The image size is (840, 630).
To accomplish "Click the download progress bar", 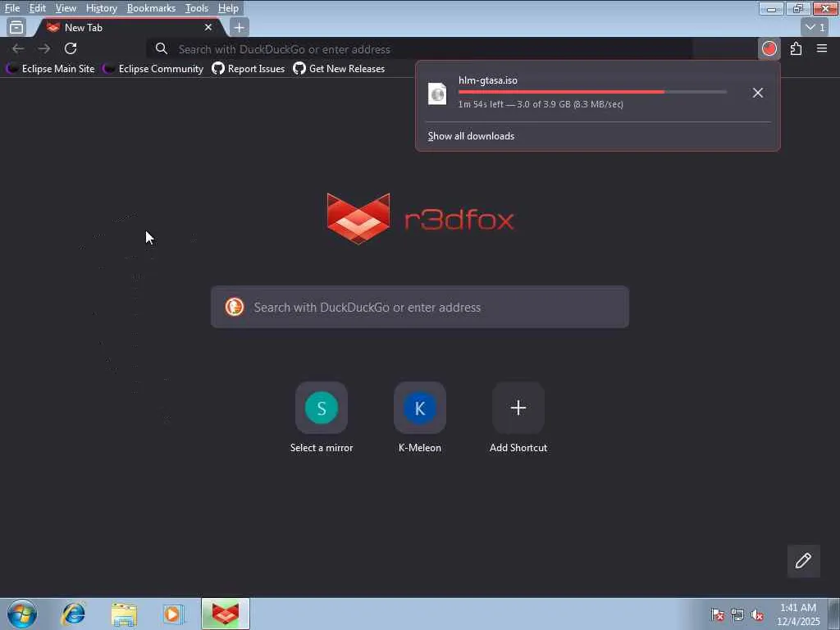I will click(x=592, y=92).
